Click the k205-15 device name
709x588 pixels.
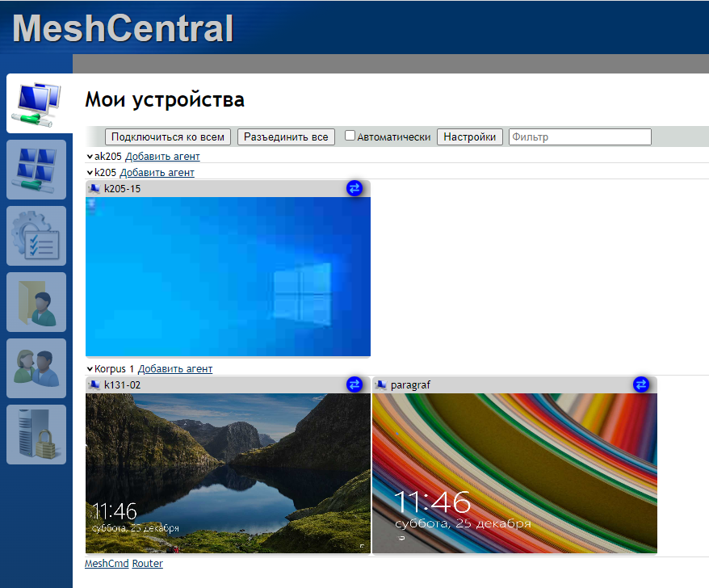coord(123,189)
